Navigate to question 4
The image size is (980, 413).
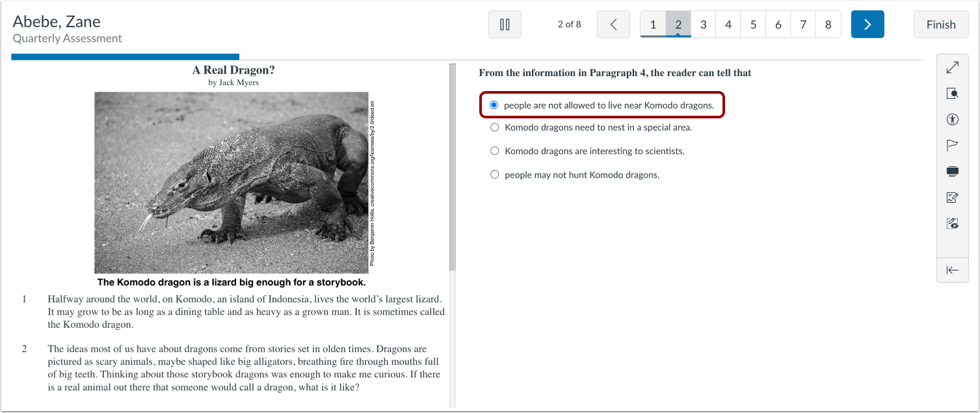728,25
